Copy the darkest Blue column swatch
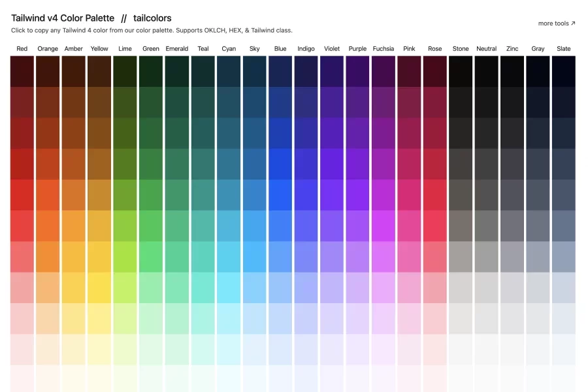Viewport: 588px width, 392px height. [x=280, y=71]
